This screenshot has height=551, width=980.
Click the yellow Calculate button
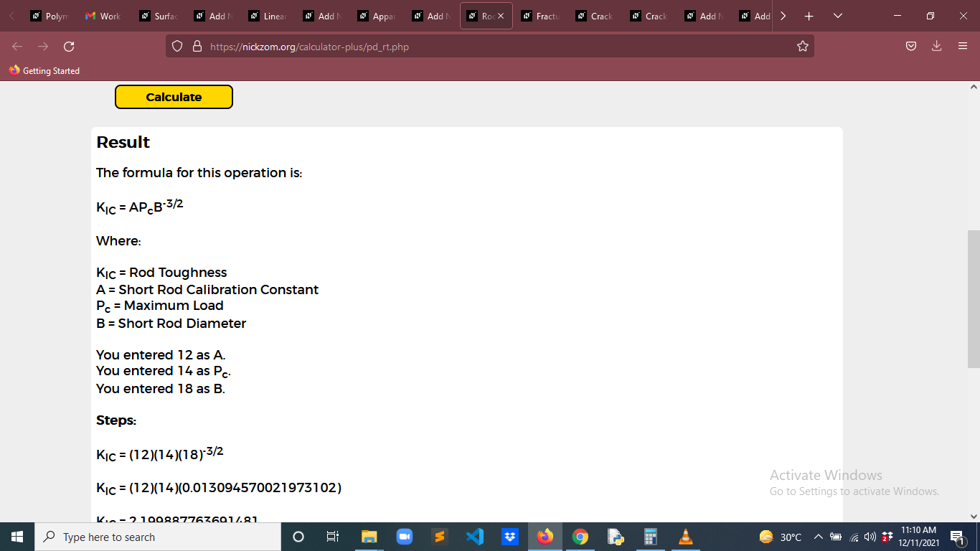coord(174,97)
